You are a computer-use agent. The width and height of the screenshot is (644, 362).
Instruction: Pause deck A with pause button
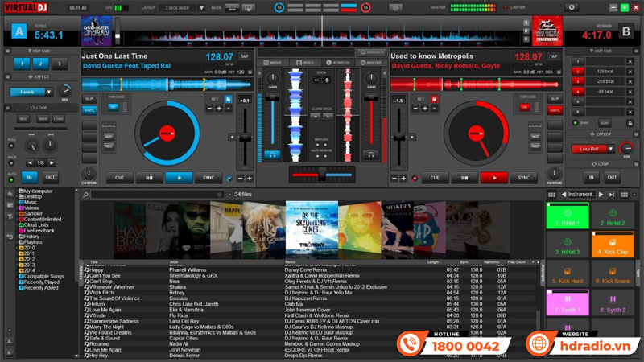(149, 178)
